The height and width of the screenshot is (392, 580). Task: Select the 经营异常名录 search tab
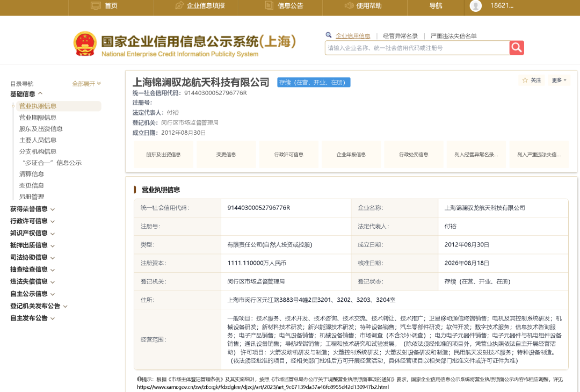click(x=400, y=36)
